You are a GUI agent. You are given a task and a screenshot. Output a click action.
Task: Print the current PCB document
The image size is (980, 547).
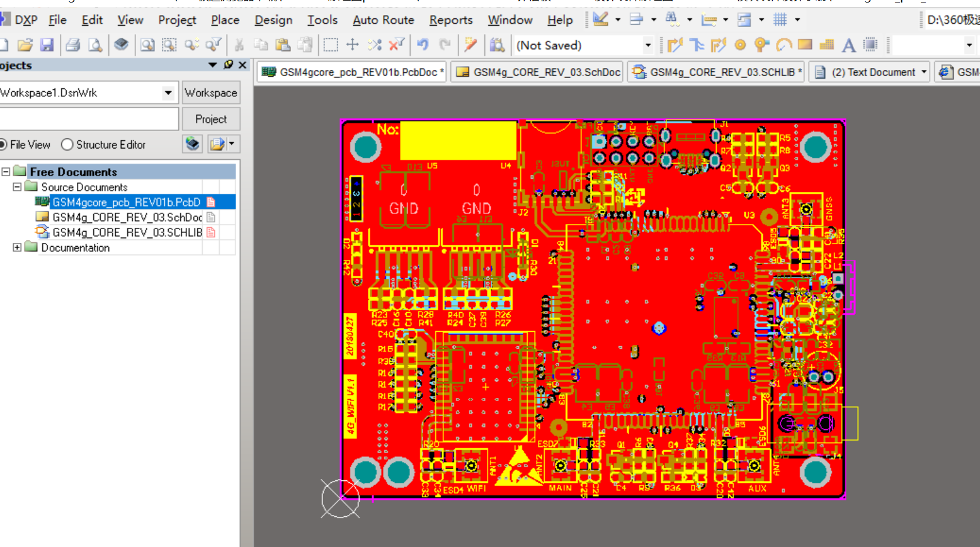72,45
